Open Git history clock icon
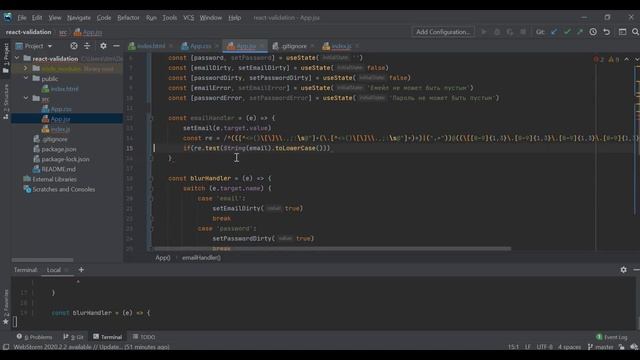The width and height of the screenshot is (640, 360). tap(593, 32)
